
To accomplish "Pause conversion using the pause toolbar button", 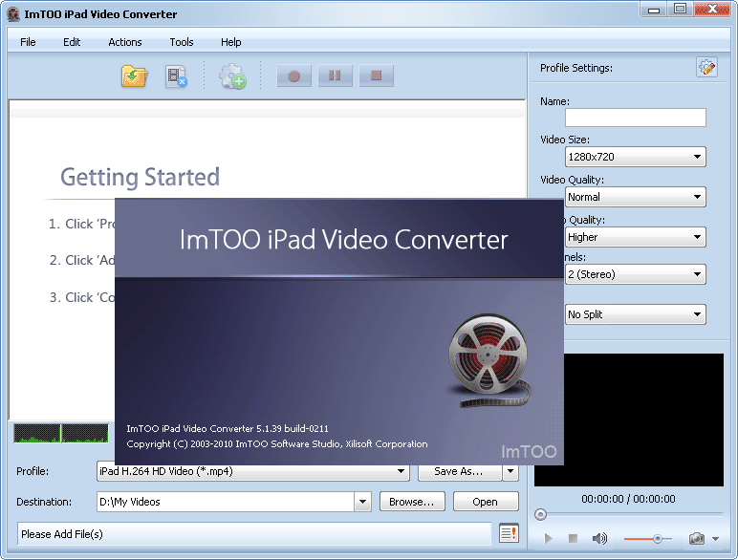I will [336, 75].
